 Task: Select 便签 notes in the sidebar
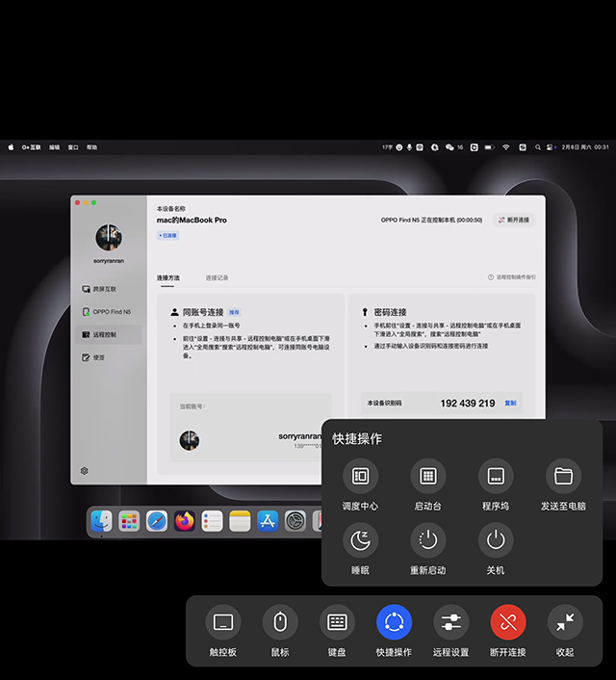pyautogui.click(x=109, y=357)
